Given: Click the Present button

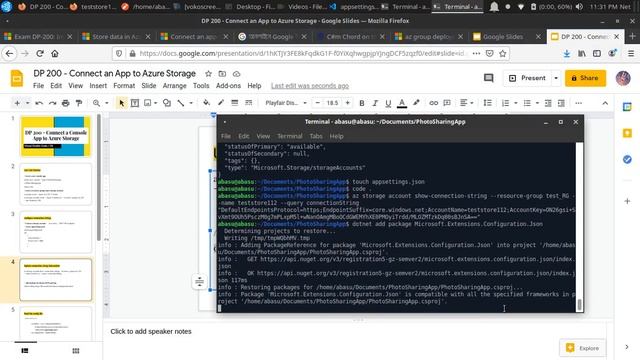Looking at the screenshot, I should (527, 78).
